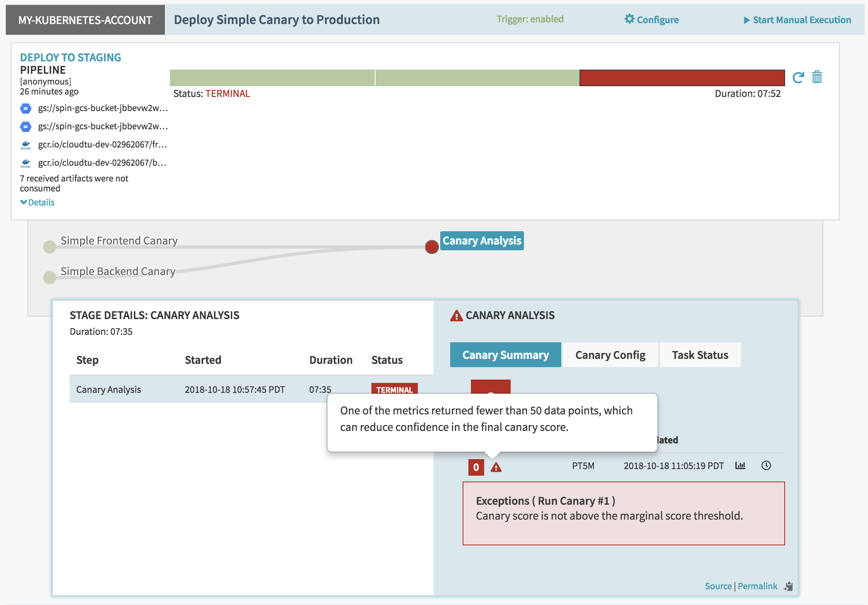The image size is (868, 605).
Task: Click the Canary Analysis stage label
Action: pyautogui.click(x=482, y=241)
